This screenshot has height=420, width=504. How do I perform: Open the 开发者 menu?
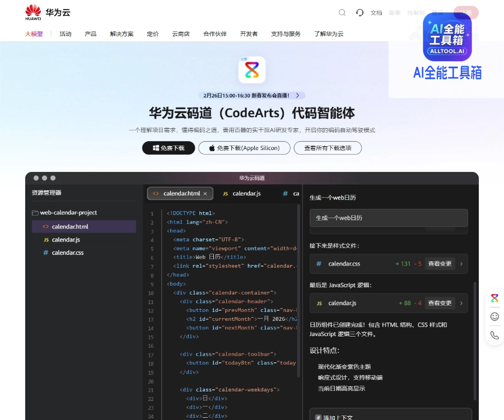(x=249, y=34)
